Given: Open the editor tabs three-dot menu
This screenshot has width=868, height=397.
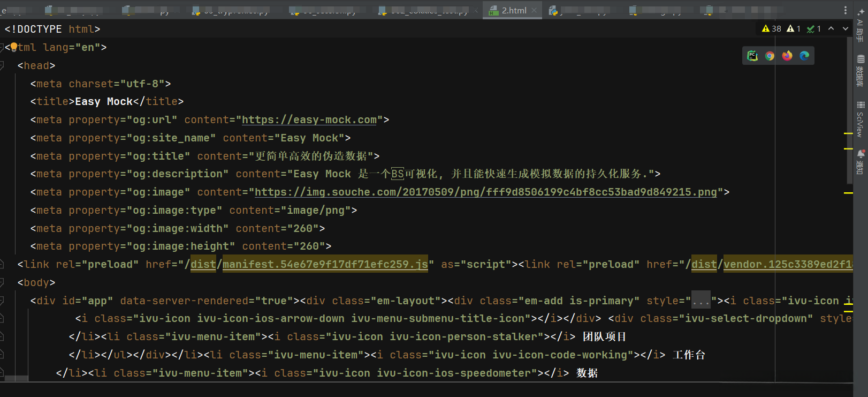Looking at the screenshot, I should click(846, 10).
